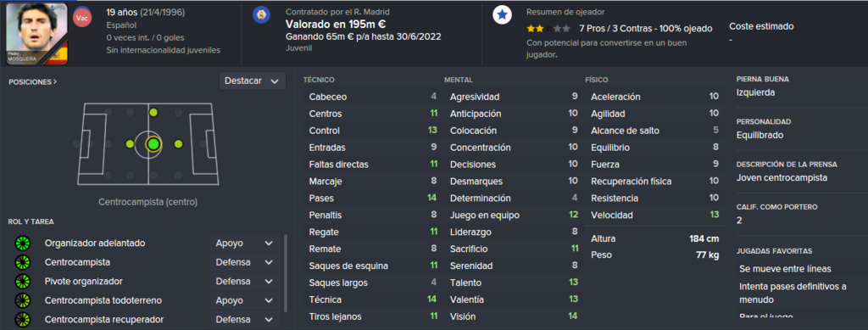868x330 pixels.
Task: Click the Spanish flag on player portrait
Action: tap(58, 53)
